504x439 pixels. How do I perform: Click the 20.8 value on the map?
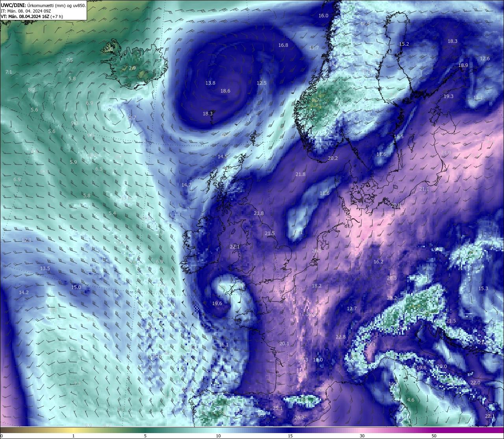395,205
